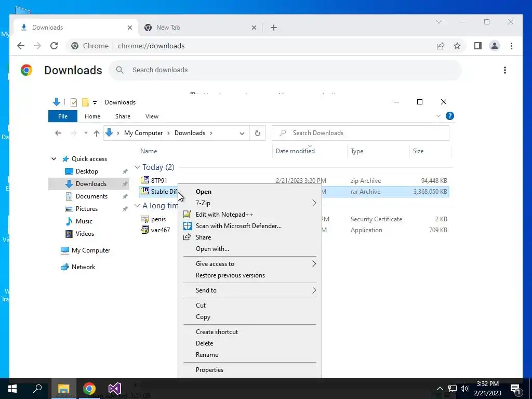
Task: Choose Scan with Microsoft Defender
Action: click(250, 226)
